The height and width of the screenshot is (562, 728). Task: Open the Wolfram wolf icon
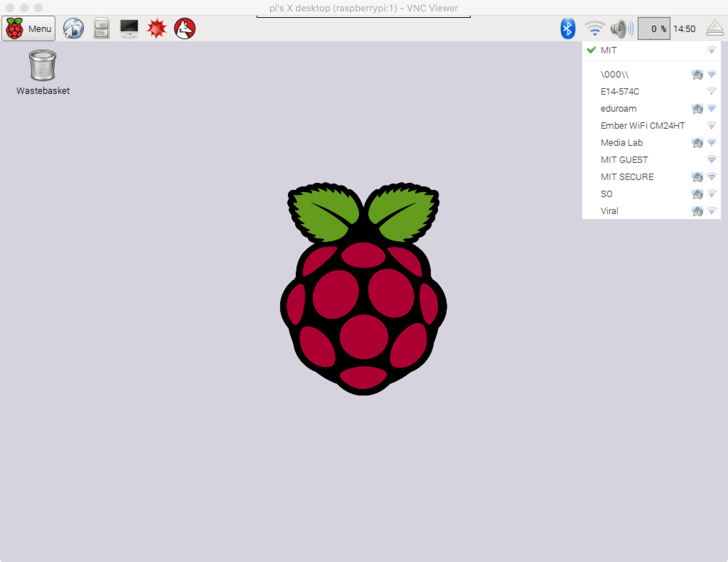click(185, 28)
